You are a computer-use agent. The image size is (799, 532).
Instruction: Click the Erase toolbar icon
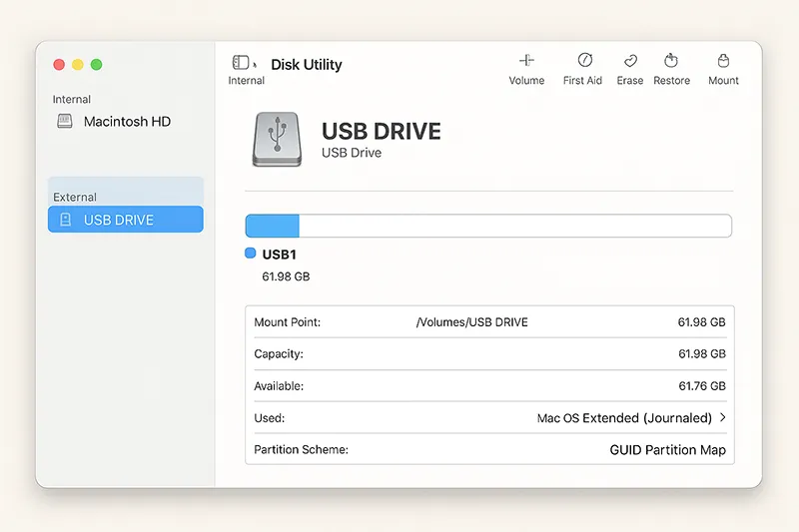[630, 61]
